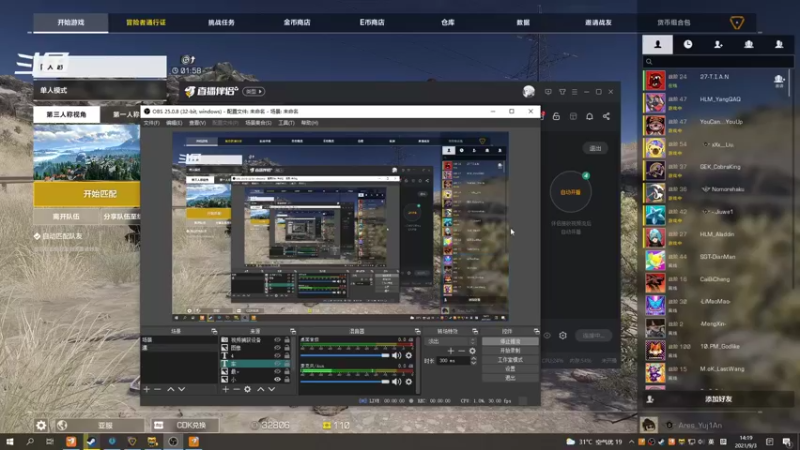Remove selected scene with minus icon in scenes panel

(x=158, y=389)
